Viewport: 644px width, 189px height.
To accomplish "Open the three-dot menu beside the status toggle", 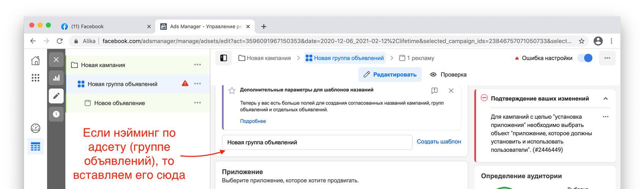I will (x=607, y=58).
